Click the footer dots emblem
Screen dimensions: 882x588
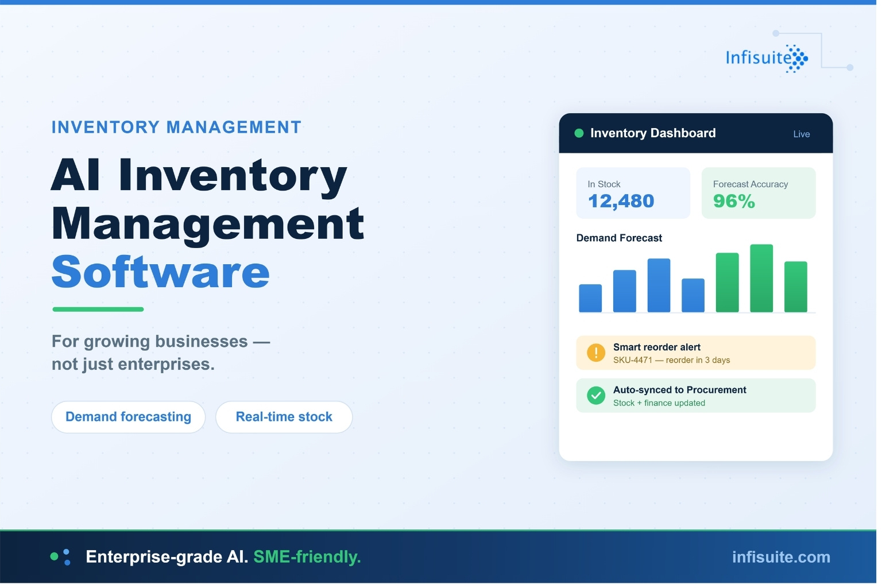pyautogui.click(x=60, y=556)
